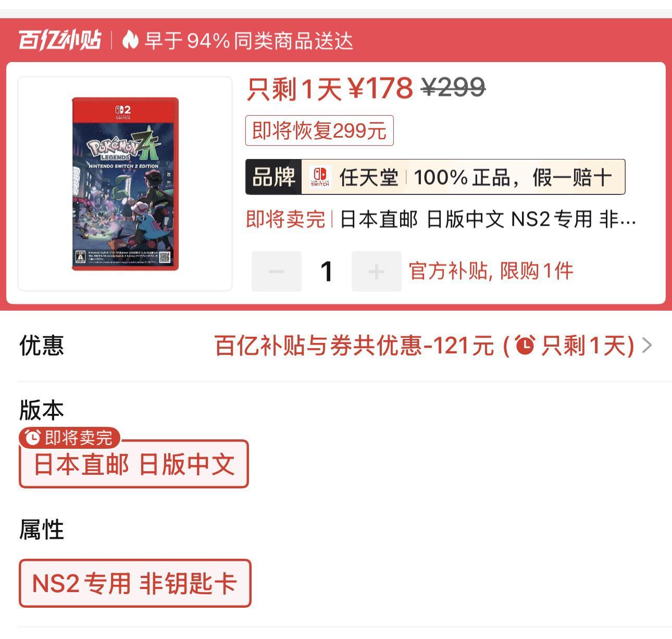Tap the alarm clock icon in 优惠 row
Screen dimensions: 672x639
coord(525,345)
